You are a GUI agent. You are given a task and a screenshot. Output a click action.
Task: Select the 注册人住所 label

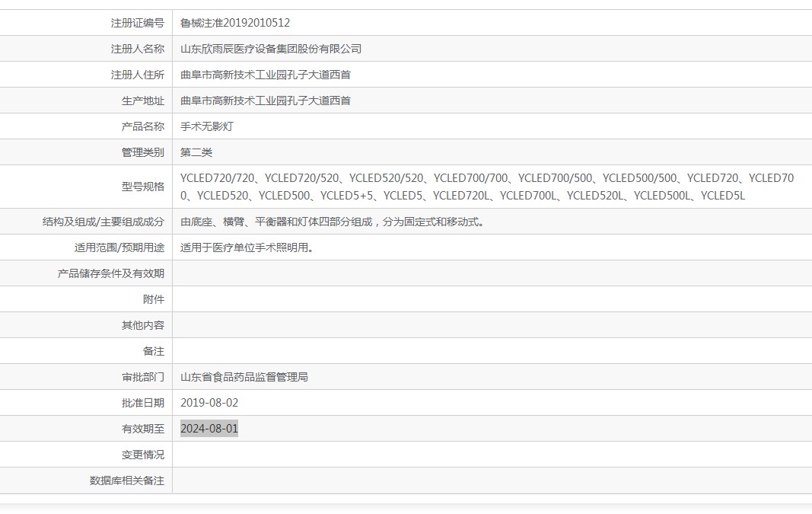137,75
